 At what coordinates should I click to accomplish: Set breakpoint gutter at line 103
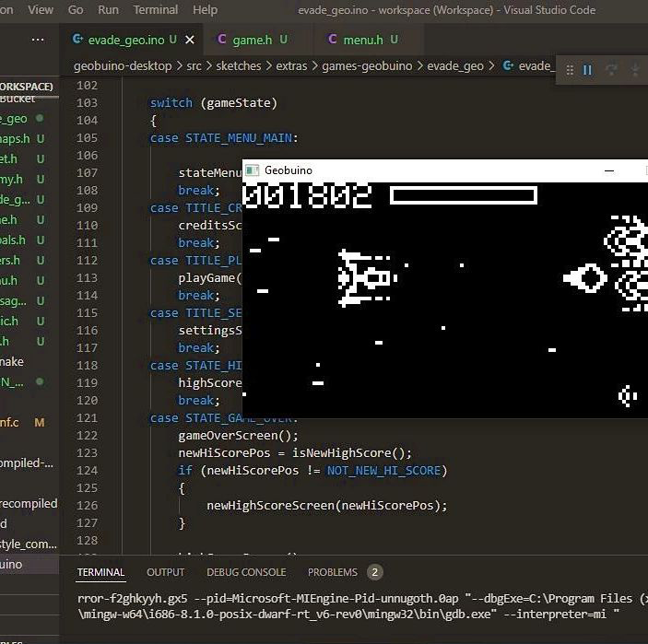click(67, 103)
